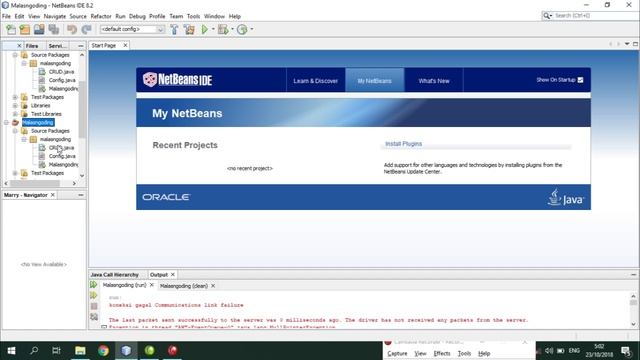
Task: Switch to the Files panel tab
Action: (32, 46)
